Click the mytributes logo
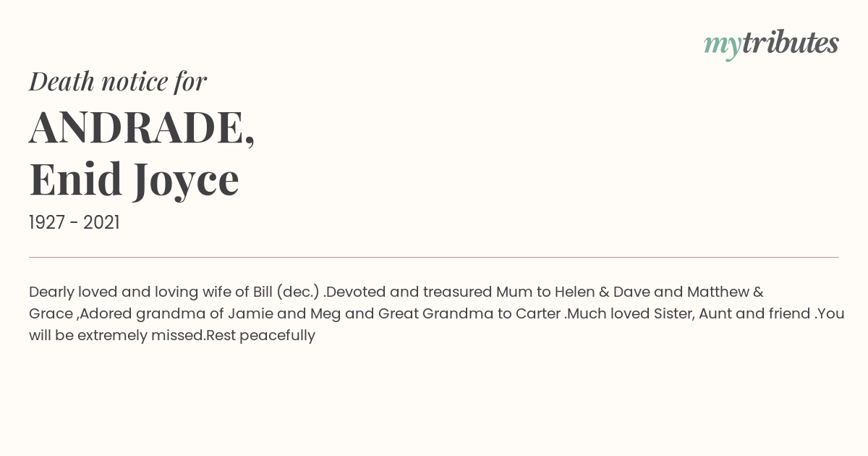The image size is (868, 456). [x=771, y=44]
